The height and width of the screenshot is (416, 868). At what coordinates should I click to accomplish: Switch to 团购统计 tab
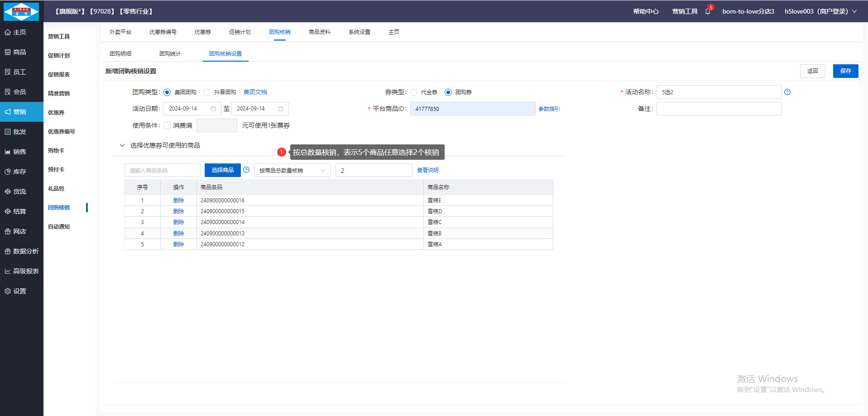pyautogui.click(x=170, y=53)
